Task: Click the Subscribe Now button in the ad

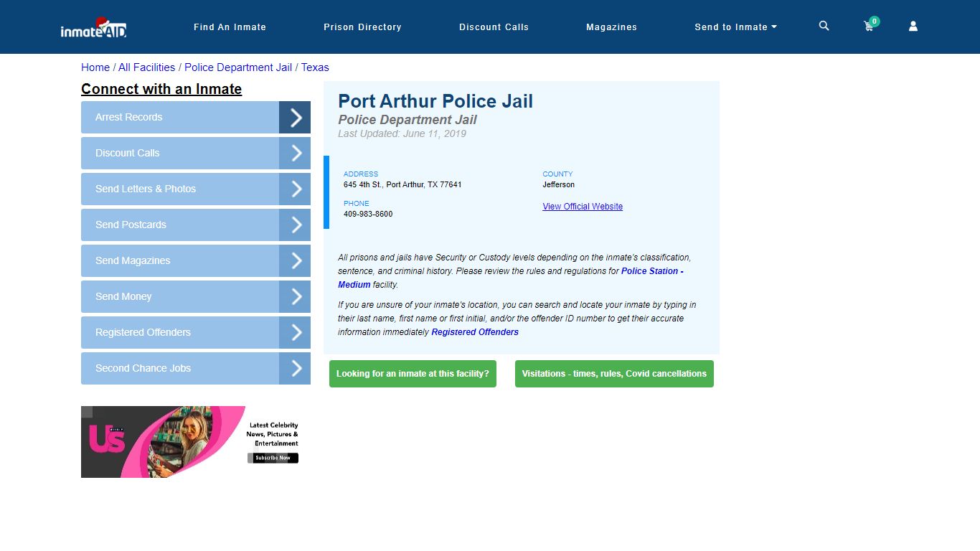Action: tap(273, 457)
